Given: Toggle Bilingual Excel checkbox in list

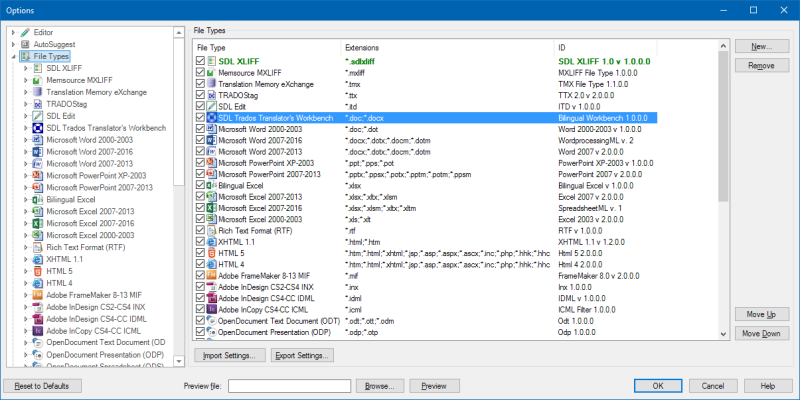Looking at the screenshot, I should click(201, 186).
